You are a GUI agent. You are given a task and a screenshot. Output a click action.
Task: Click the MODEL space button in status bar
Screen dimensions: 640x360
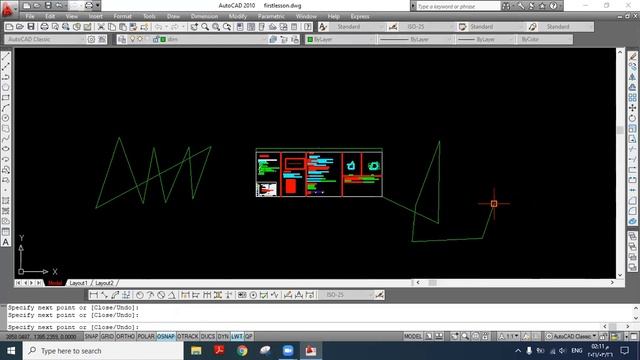pyautogui.click(x=413, y=336)
